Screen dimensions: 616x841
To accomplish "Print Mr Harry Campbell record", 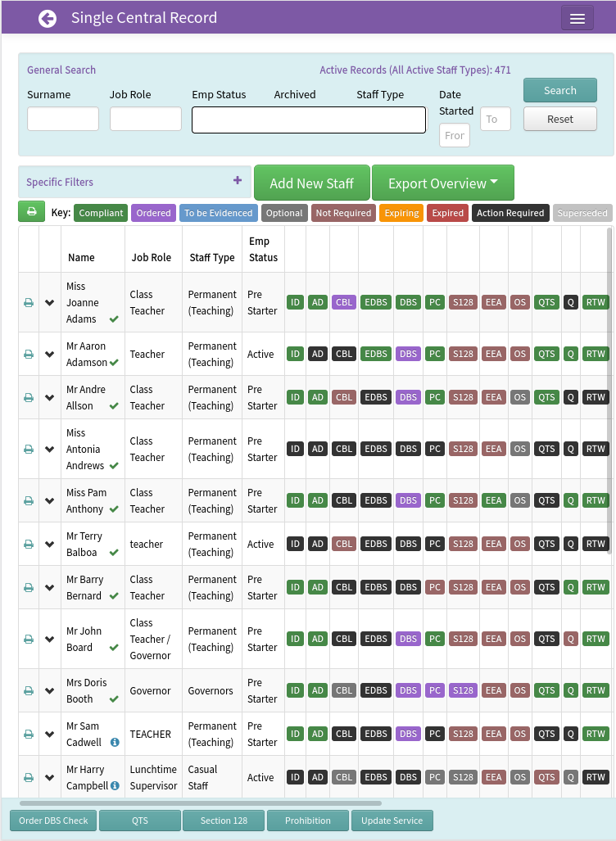I will pos(29,778).
